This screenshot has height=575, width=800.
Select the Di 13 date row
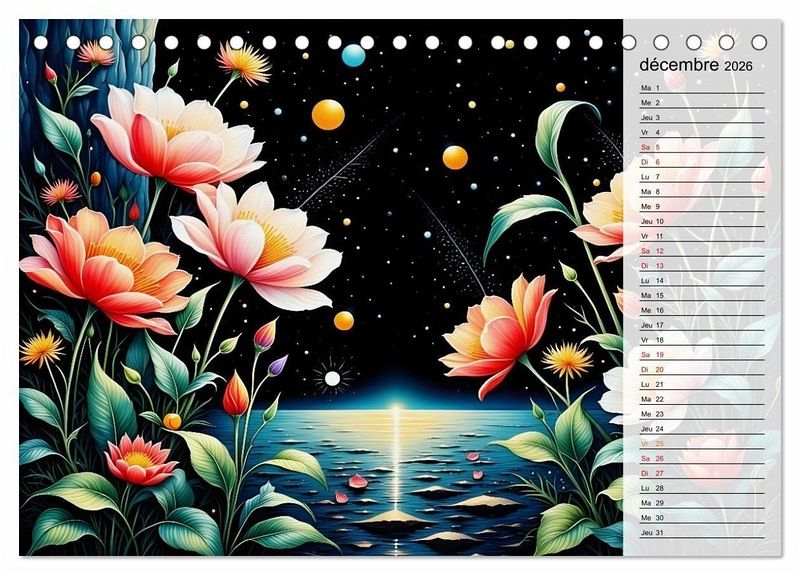(702, 266)
